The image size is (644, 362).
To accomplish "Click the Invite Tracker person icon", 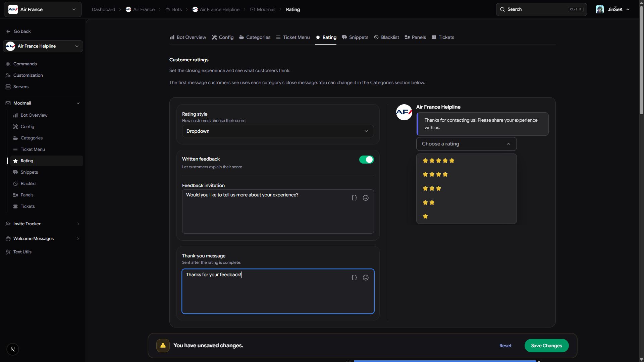I will point(8,224).
